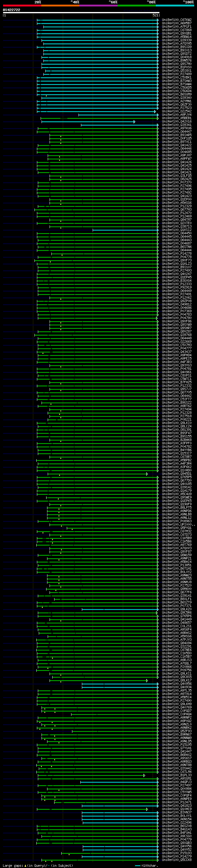Click hit label UniRef100_Q5CCK8
Image resolution: width=197 pixels, height=868 pixels.
click(x=177, y=860)
